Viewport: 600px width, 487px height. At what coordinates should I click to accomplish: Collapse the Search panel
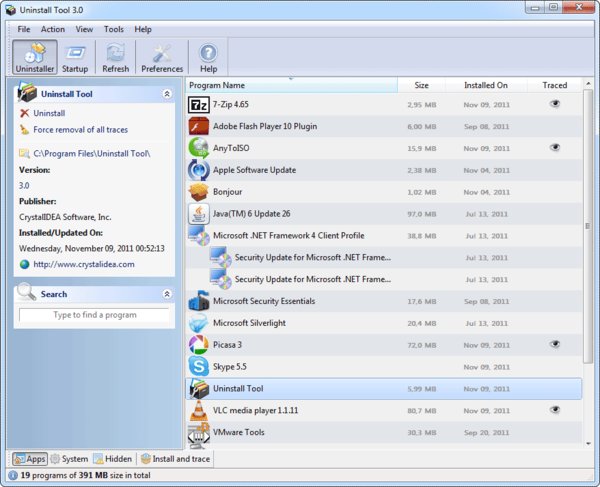167,294
